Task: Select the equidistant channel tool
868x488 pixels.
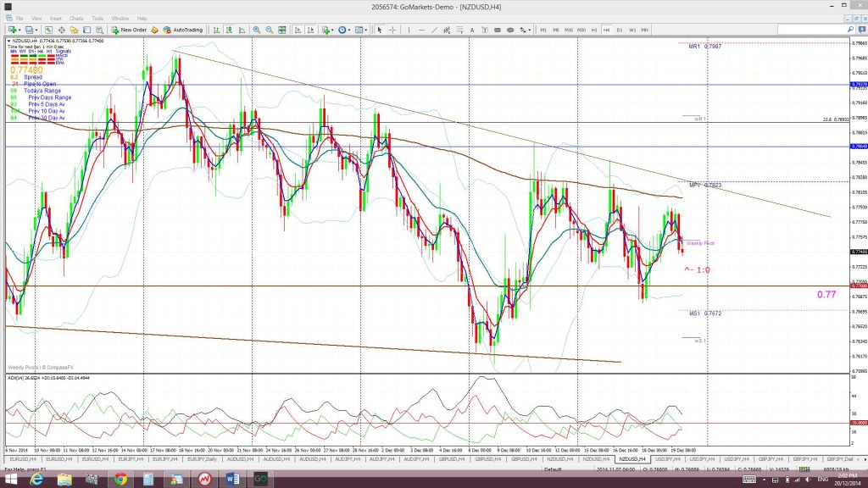Action: (447, 30)
